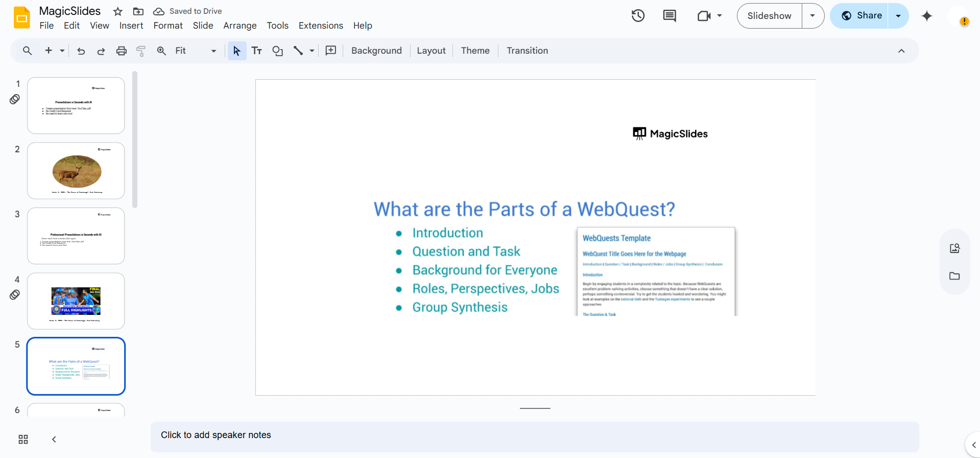Viewport: 980px width, 458px height.
Task: Open the File menu
Action: coord(46,26)
